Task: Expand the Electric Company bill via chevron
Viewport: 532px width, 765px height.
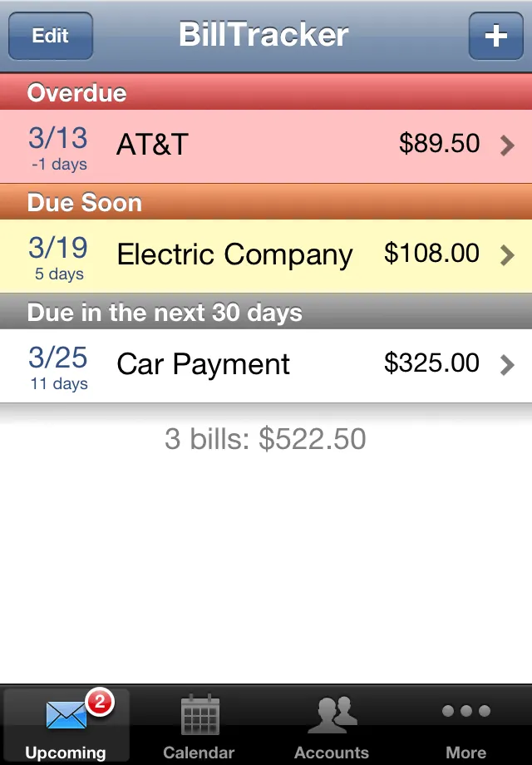Action: pos(508,254)
